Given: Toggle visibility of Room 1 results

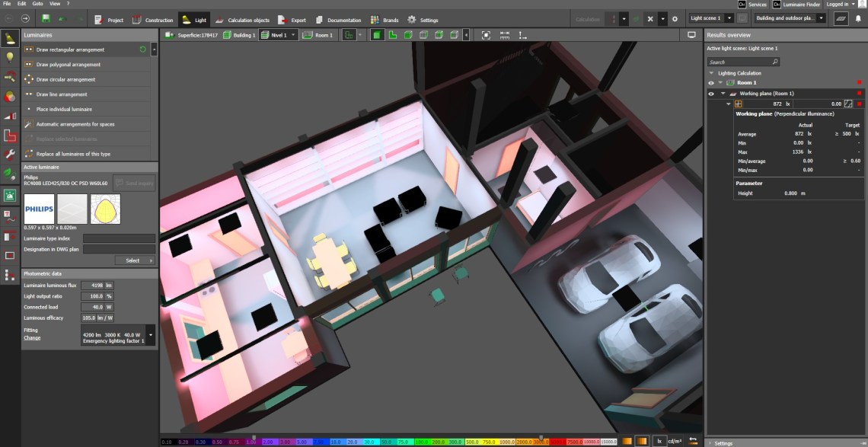Looking at the screenshot, I should [x=711, y=82].
